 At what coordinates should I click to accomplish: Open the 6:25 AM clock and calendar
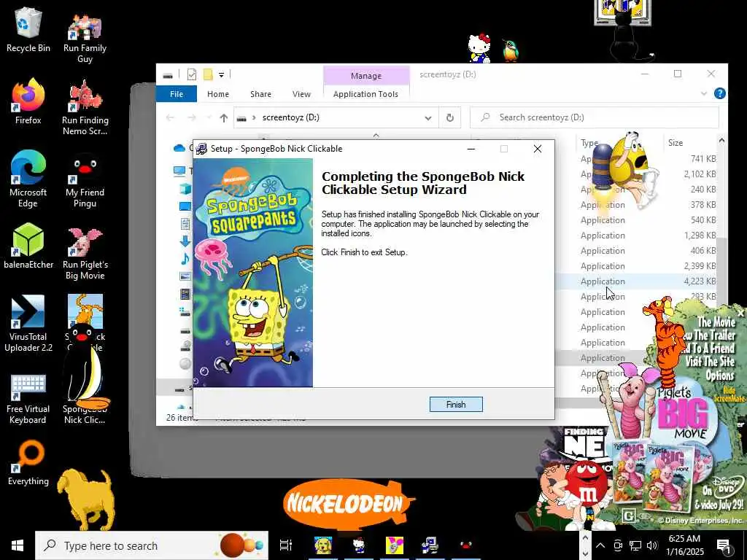(x=684, y=545)
